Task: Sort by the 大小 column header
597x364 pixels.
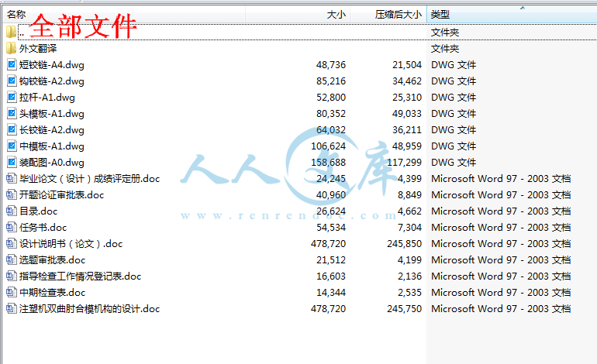Action: point(298,15)
